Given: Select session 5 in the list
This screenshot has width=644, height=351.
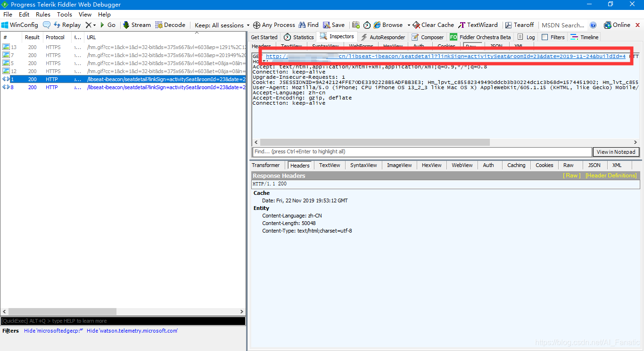Looking at the screenshot, I should tap(123, 63).
